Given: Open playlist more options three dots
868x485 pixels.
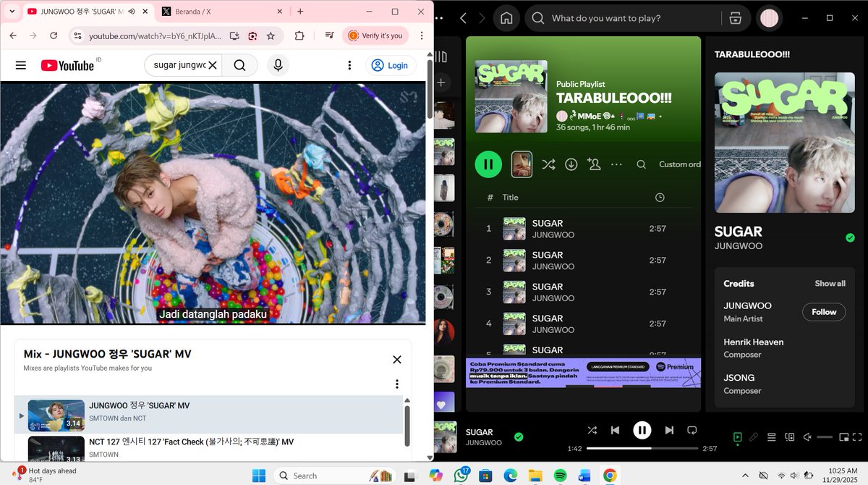Looking at the screenshot, I should 616,164.
